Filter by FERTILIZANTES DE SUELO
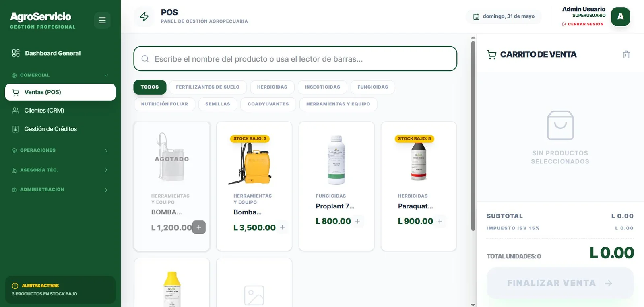The image size is (644, 307). coord(208,87)
